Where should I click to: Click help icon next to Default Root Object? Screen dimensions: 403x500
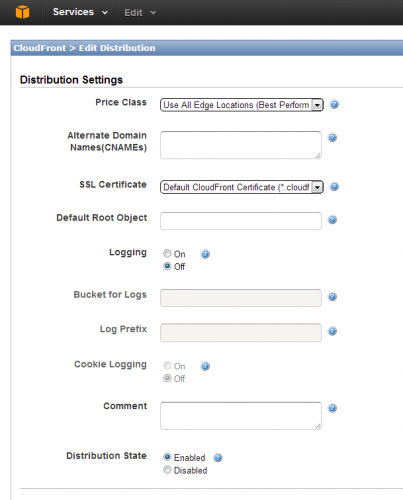[332, 220]
